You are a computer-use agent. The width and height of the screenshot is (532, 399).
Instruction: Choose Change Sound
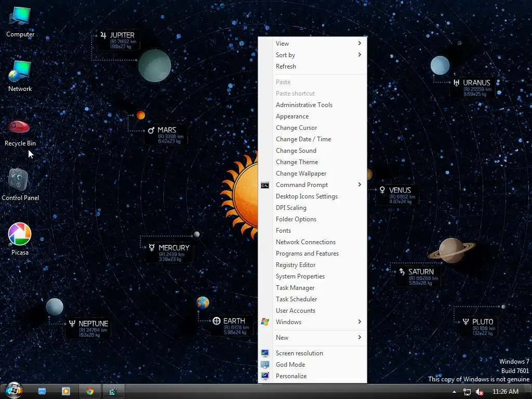(x=312, y=151)
